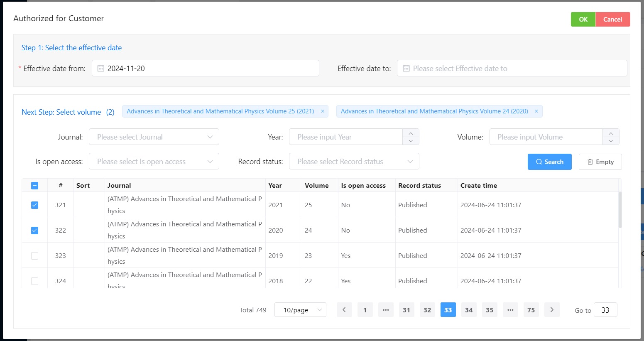
Task: Jump to last page 75
Action: tap(531, 310)
